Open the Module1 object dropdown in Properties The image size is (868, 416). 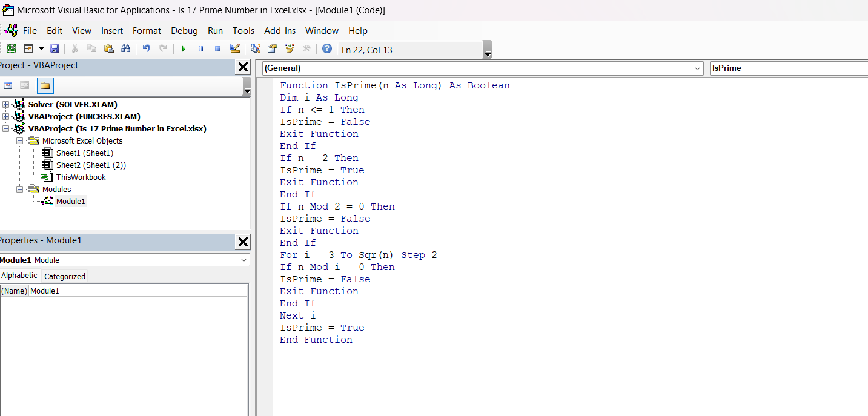tap(244, 260)
